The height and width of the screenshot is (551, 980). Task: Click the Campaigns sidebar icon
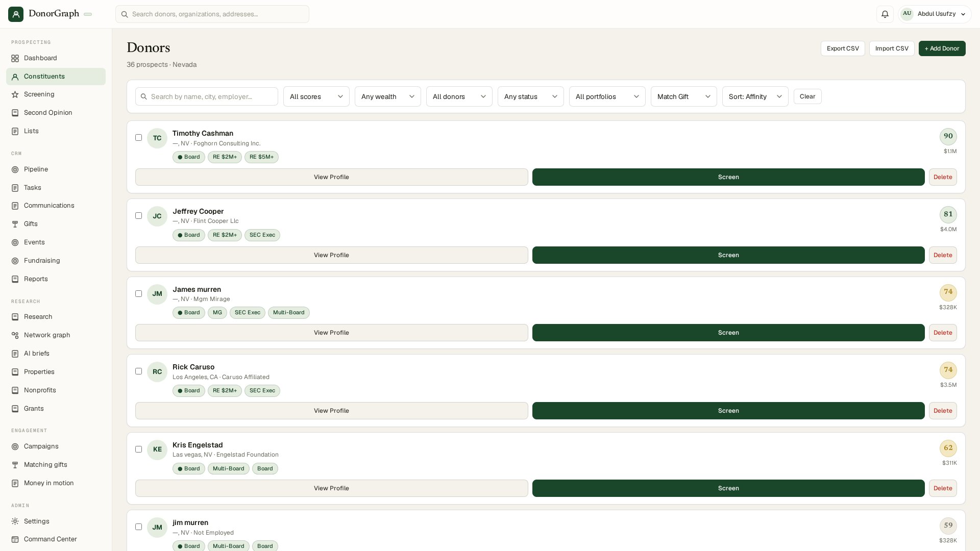tap(15, 446)
